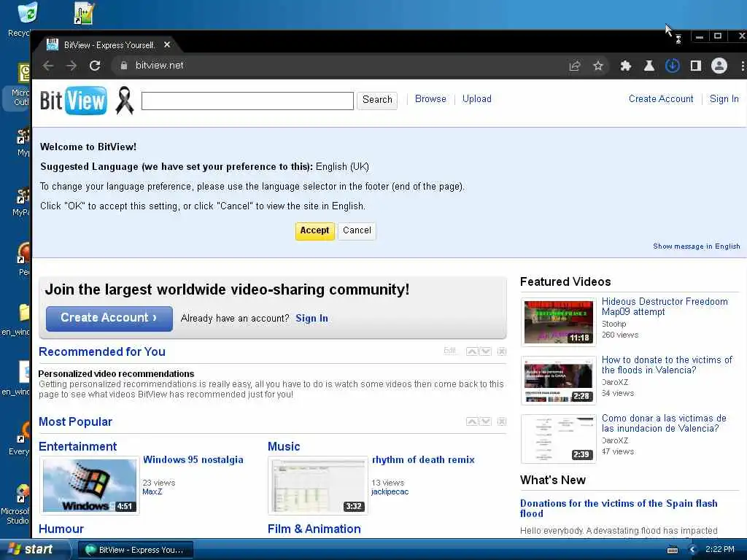Open rhythm of death remix thumbnail
This screenshot has width=747, height=560.
[x=318, y=485]
